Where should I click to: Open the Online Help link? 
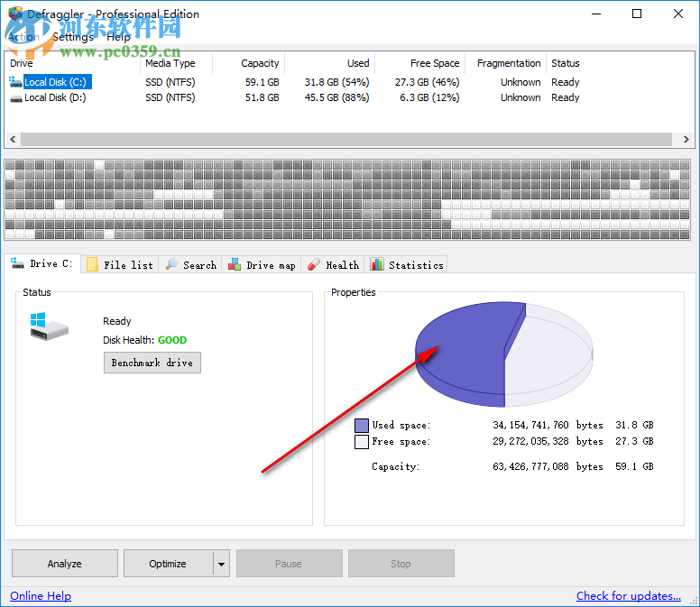(x=41, y=596)
